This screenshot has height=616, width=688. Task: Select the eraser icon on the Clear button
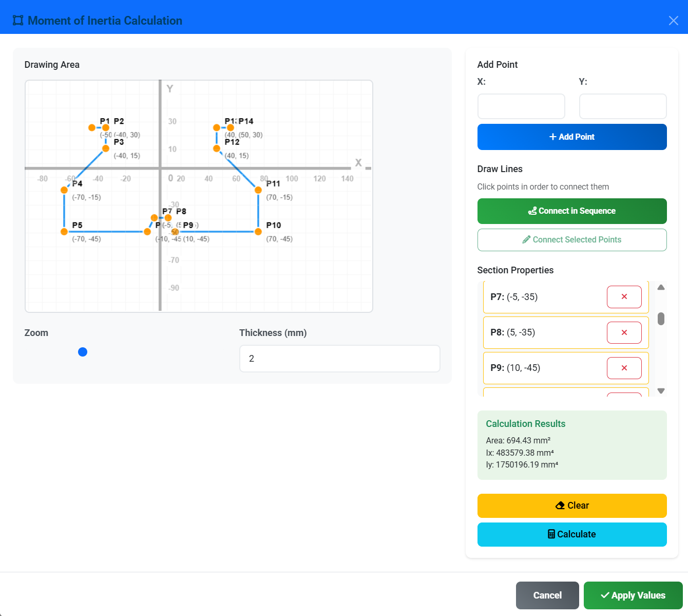560,505
